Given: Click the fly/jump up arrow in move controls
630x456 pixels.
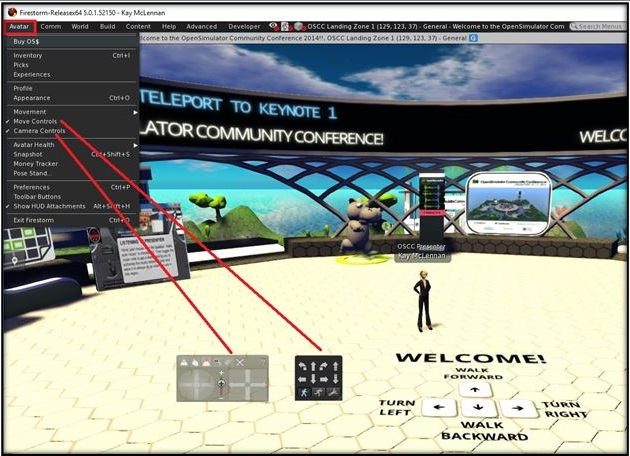Looking at the screenshot, I should click(335, 366).
